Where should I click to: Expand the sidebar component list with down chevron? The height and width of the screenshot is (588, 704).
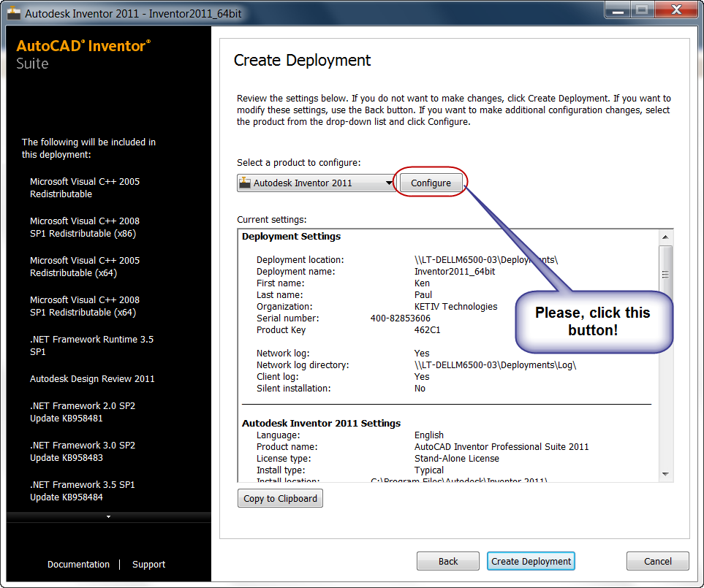(108, 518)
